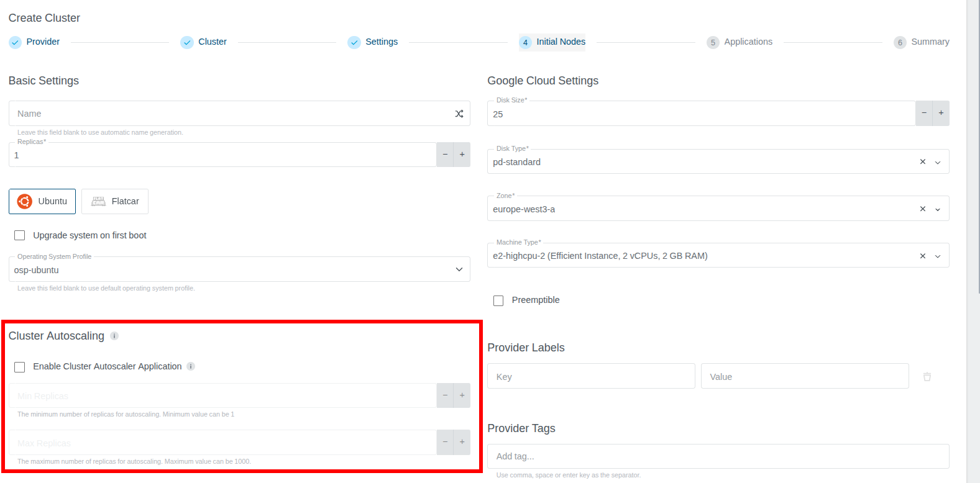This screenshot has height=483, width=980.
Task: Click the trash icon in Provider Labels
Action: coord(927,377)
